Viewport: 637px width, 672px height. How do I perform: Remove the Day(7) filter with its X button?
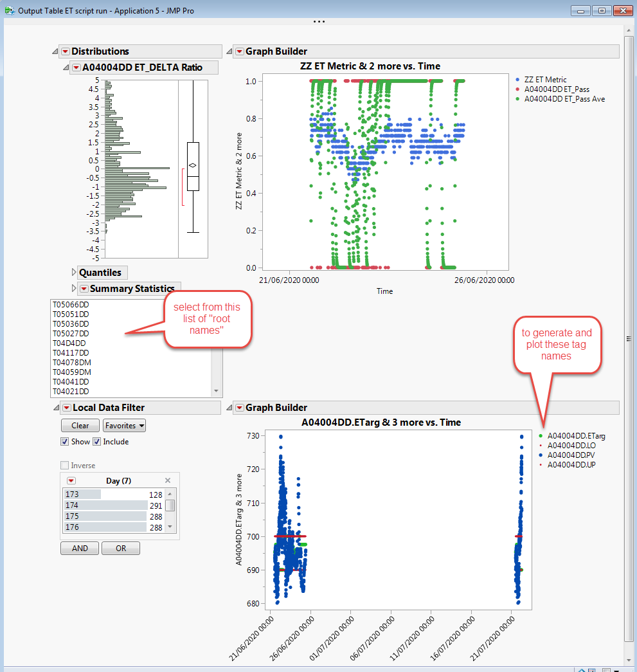click(168, 480)
